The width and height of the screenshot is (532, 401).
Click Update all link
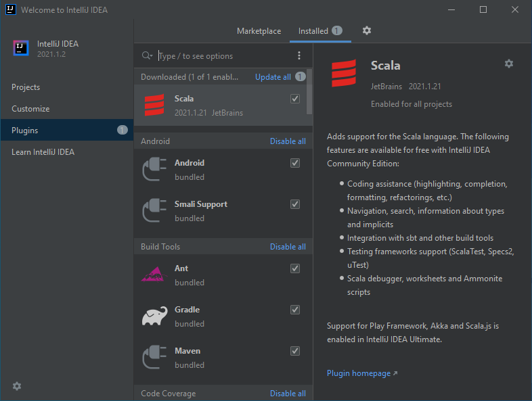273,77
